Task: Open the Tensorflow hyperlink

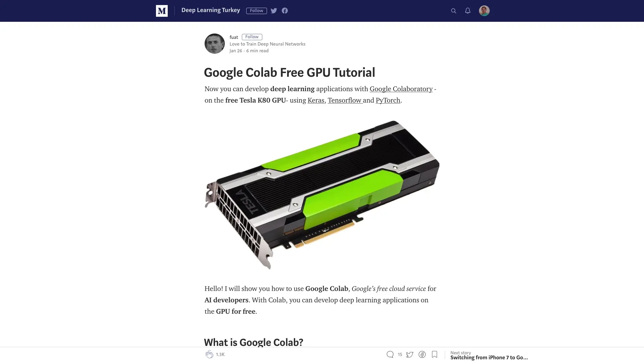Action: 345,100
